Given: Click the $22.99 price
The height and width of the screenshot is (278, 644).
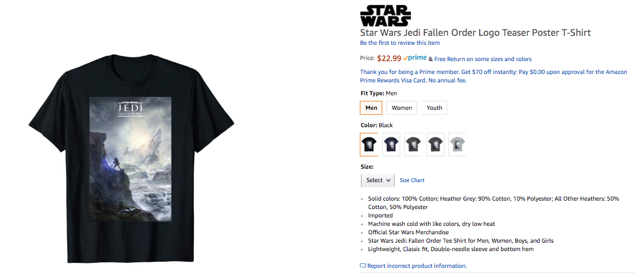Looking at the screenshot, I should coord(389,58).
